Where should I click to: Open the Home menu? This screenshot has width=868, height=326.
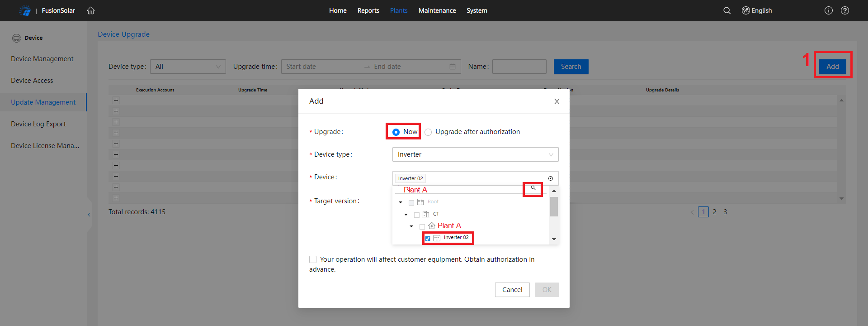[338, 10]
